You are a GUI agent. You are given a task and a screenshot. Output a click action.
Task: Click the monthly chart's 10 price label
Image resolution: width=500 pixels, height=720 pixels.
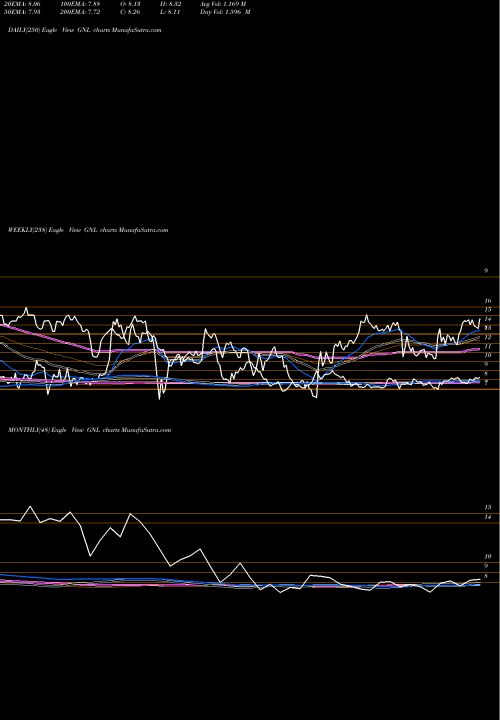point(488,557)
